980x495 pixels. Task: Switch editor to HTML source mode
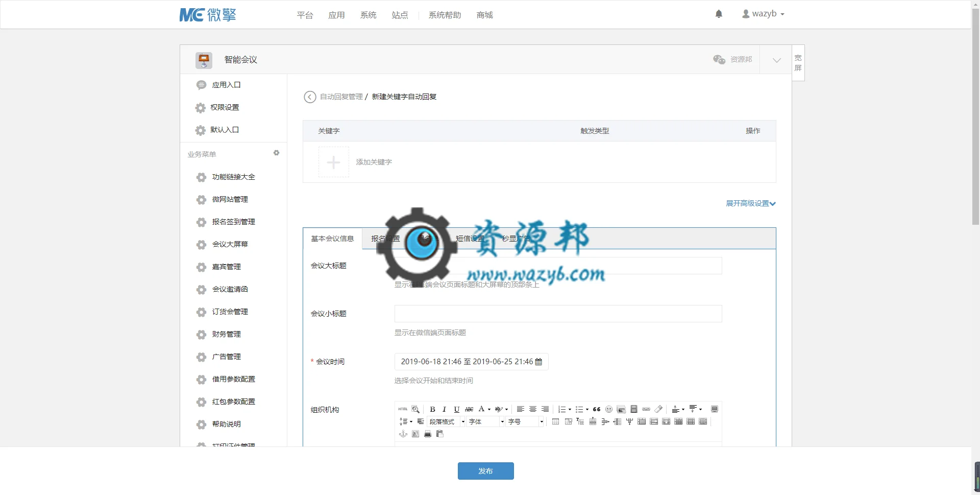(x=403, y=409)
